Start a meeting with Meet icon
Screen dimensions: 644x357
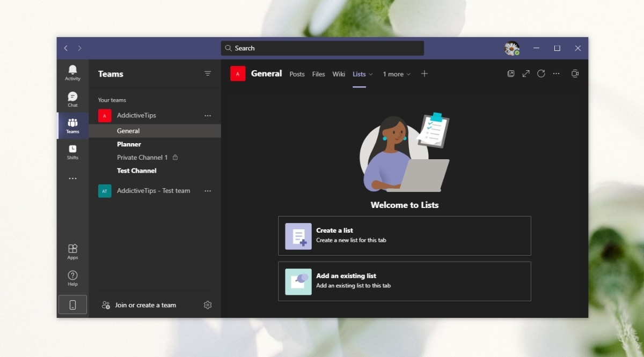575,73
